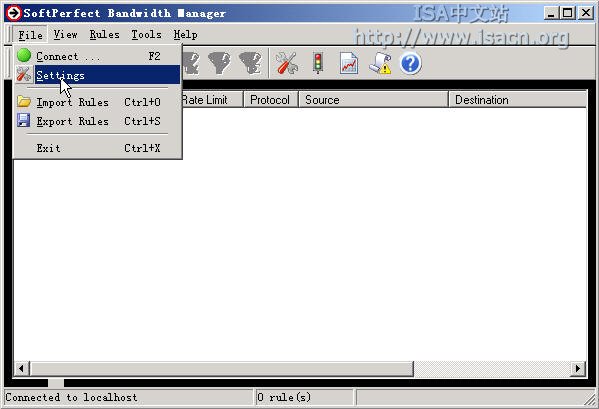
Task: Click the '0 rule(s)' status text
Action: [284, 398]
